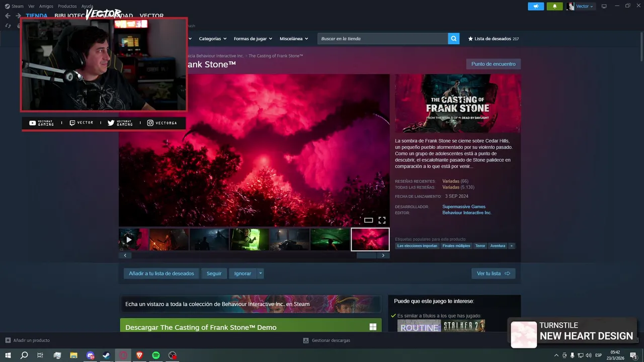This screenshot has height=362, width=644.
Task: Click the star icon of Lista de deseados
Action: [x=470, y=39]
